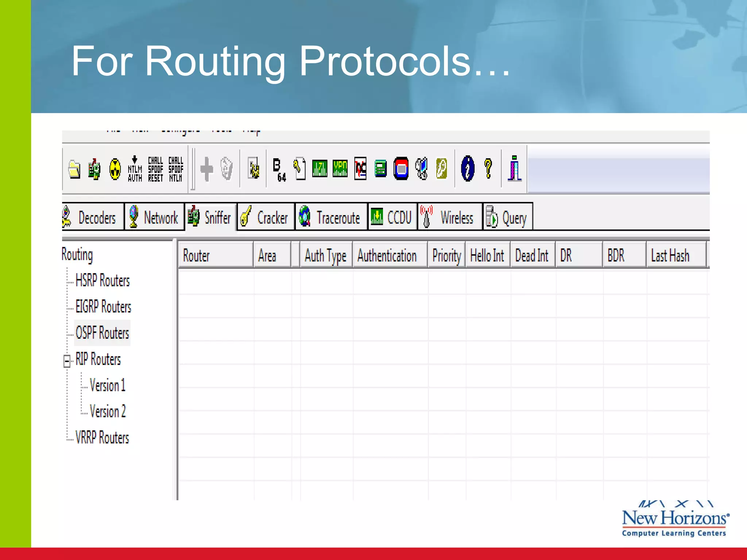Click the NTLM AUTH toolbar button

[135, 169]
